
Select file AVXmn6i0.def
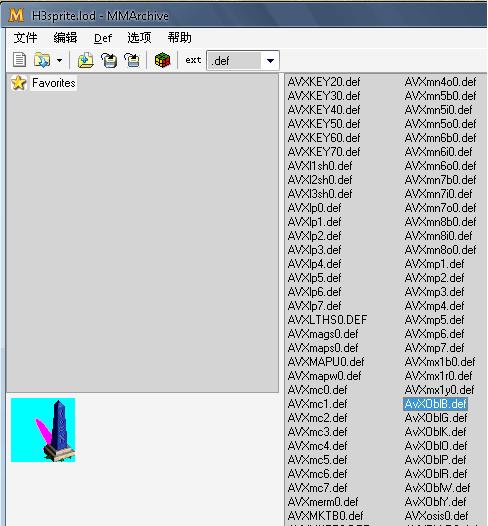tap(438, 152)
